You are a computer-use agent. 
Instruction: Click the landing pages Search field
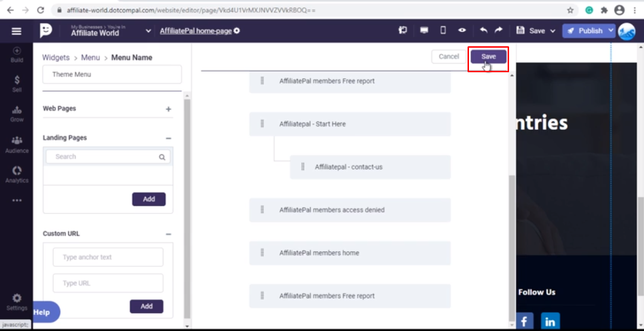click(x=108, y=157)
